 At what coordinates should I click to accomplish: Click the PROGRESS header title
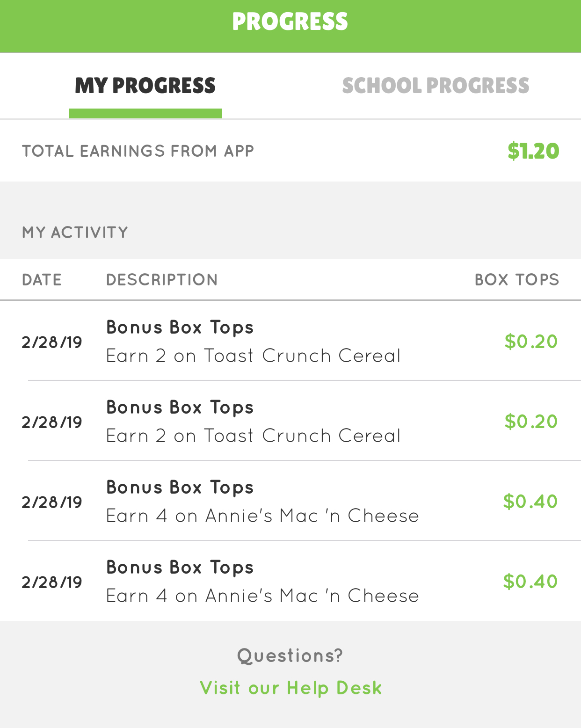(290, 22)
